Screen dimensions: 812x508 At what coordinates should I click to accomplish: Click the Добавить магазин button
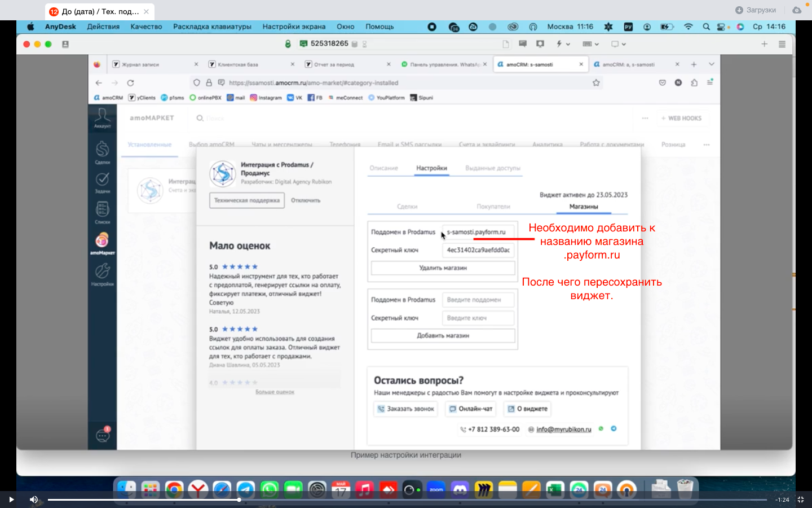[x=443, y=335]
